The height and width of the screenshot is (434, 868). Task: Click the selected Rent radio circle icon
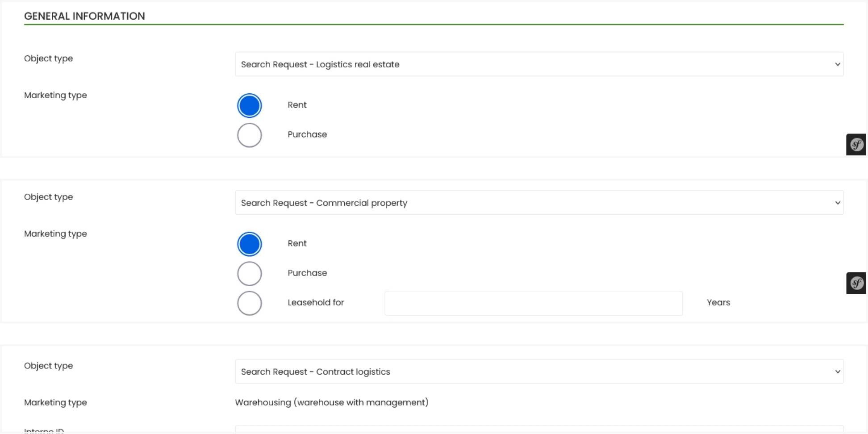(249, 105)
